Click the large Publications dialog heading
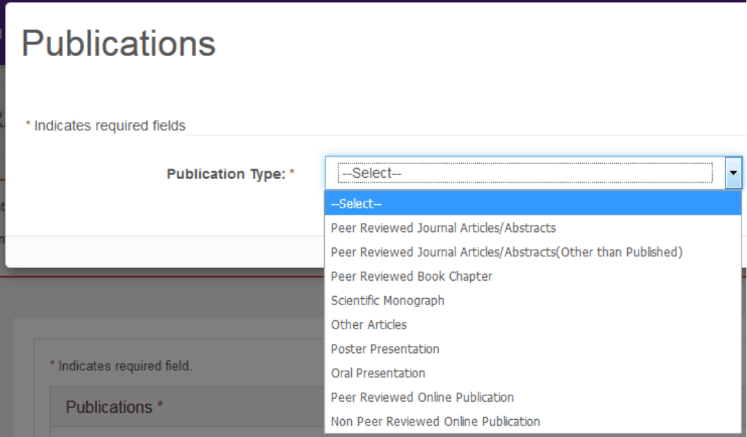This screenshot has height=437, width=747. (119, 43)
